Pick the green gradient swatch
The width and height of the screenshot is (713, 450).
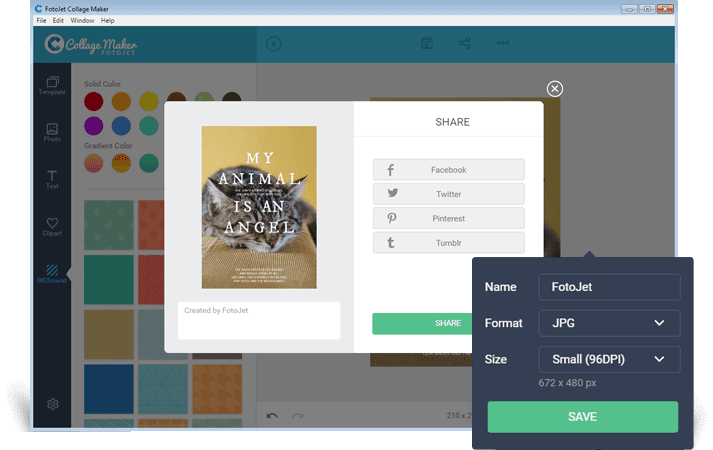[149, 163]
